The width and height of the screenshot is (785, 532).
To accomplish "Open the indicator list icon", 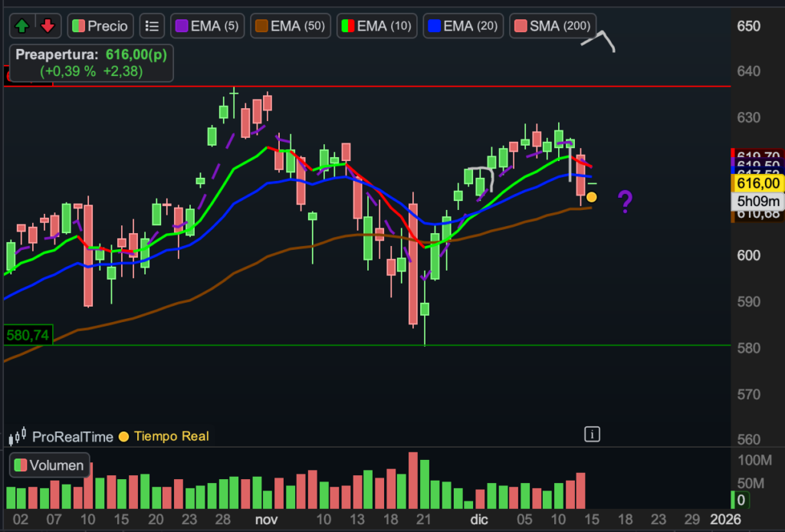I will [153, 26].
